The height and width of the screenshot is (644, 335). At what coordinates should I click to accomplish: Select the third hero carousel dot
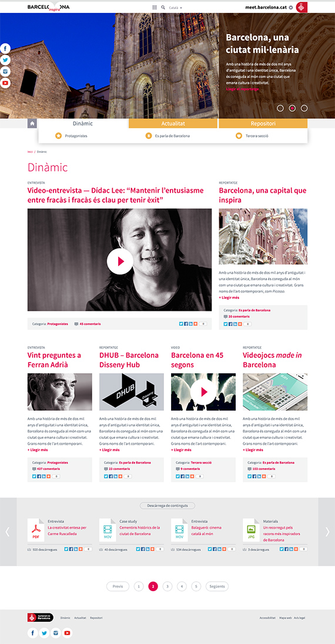tap(304, 109)
